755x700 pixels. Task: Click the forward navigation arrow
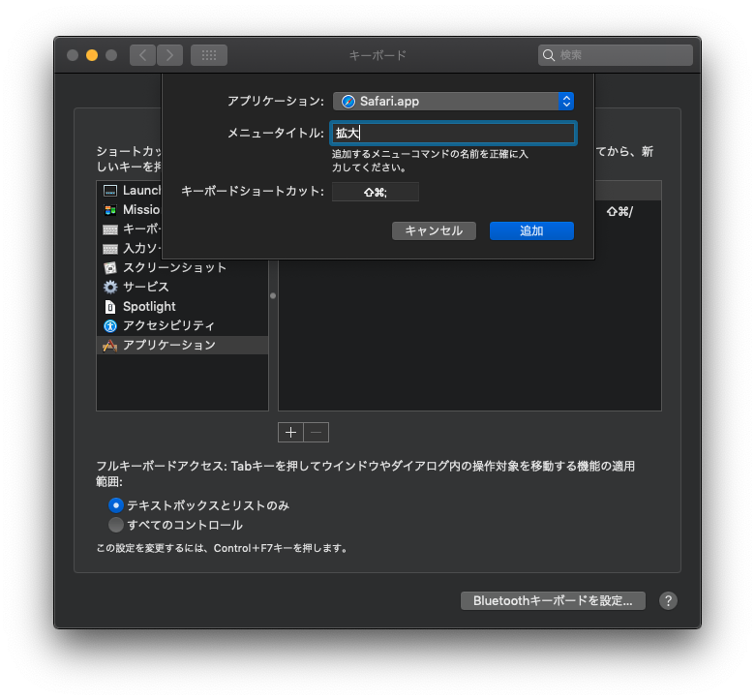click(x=169, y=55)
